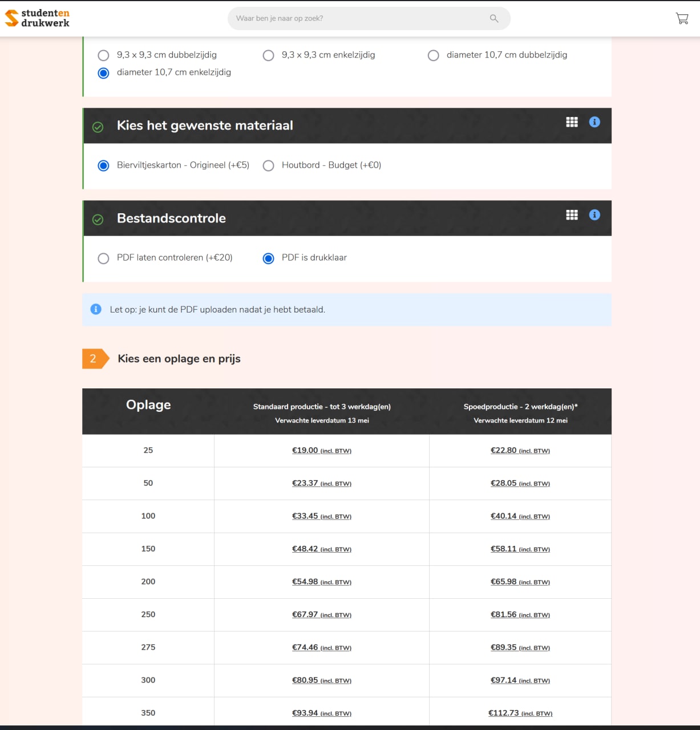Screen dimensions: 700x730
Task: Select 9,3 x 9,3 cm dubbelzijdig option
Action: (x=103, y=55)
